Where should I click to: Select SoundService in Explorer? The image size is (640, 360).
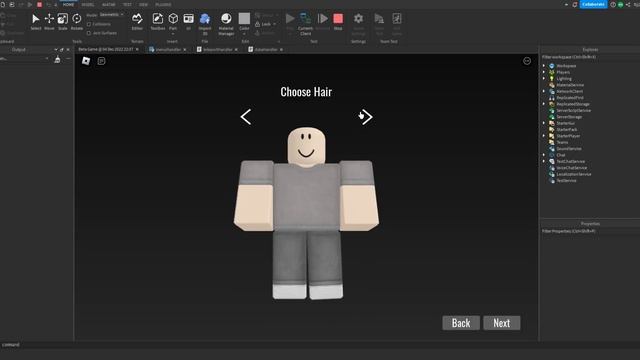569,149
